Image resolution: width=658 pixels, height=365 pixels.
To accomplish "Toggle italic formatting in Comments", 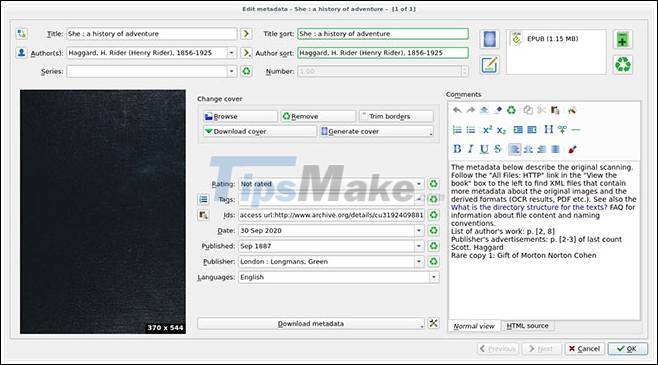I will 470,149.
